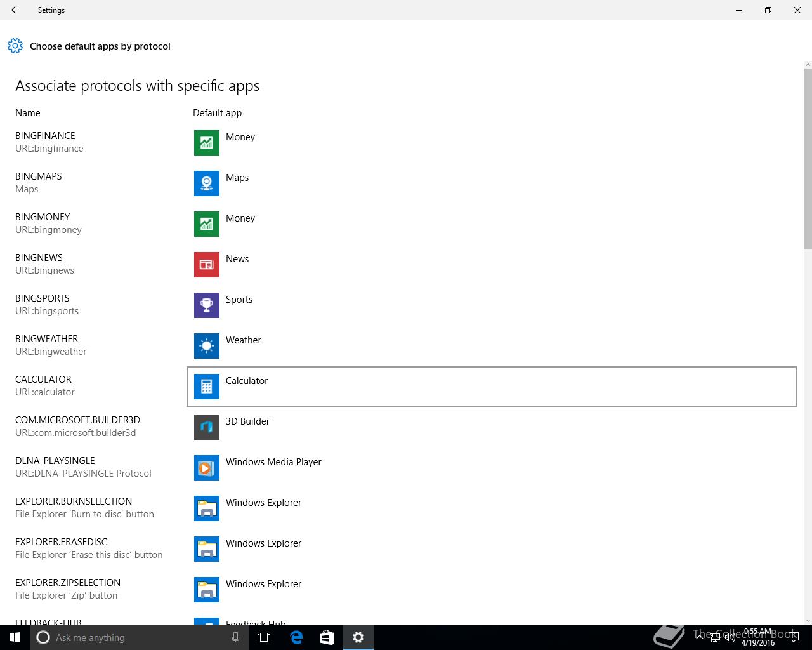Click the Money icon for BINGMONEY
The image size is (812, 650).
(x=207, y=224)
